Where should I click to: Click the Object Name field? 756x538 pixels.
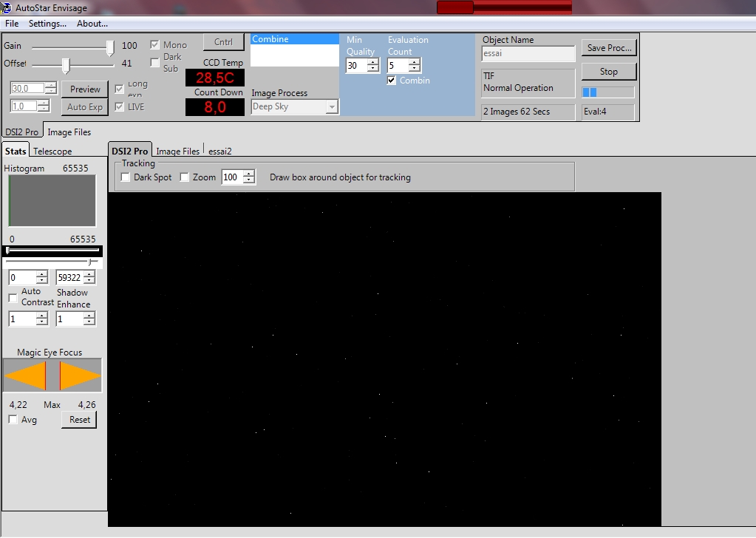point(528,53)
